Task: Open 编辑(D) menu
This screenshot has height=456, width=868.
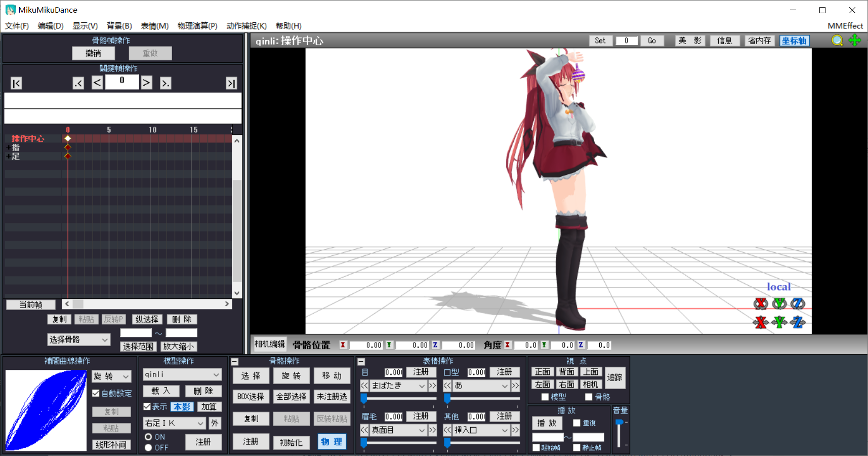Action: 51,26
